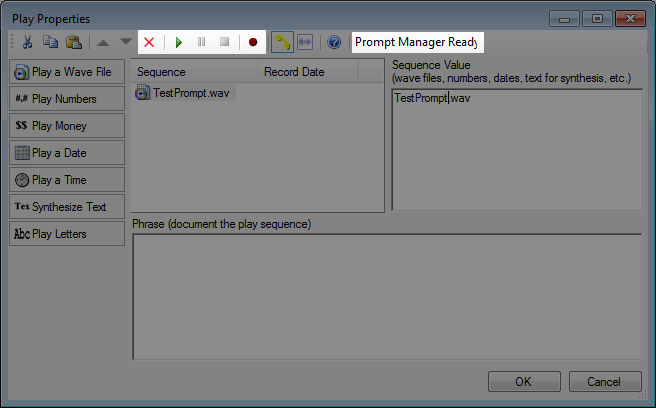Start recording with the red Record icon
This screenshot has width=656, height=408.
pos(253,42)
